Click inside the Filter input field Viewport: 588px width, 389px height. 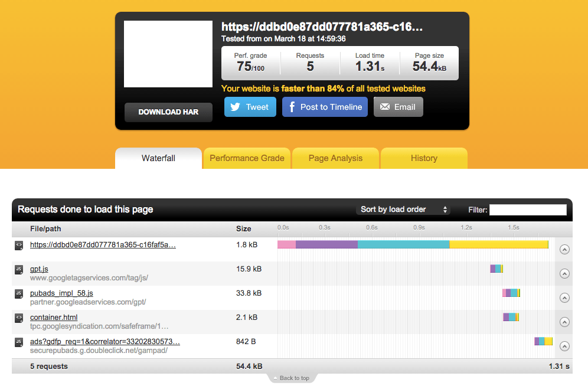tap(528, 210)
